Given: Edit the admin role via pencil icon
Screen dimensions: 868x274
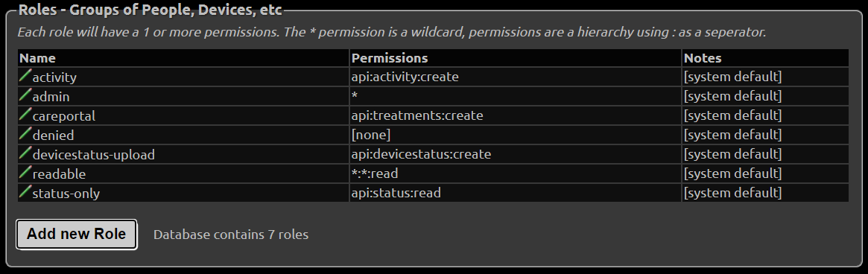Looking at the screenshot, I should click(x=25, y=95).
